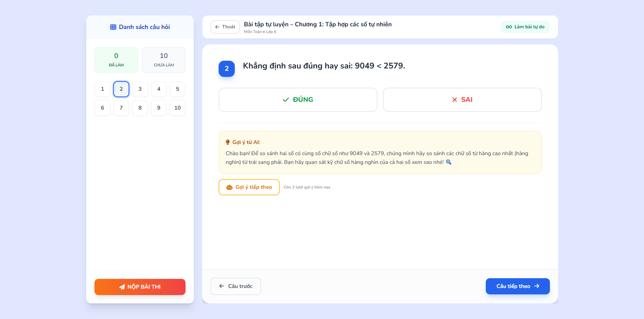The height and width of the screenshot is (319, 644).
Task: Click the CHƯA LÀM counter card
Action: (164, 60)
